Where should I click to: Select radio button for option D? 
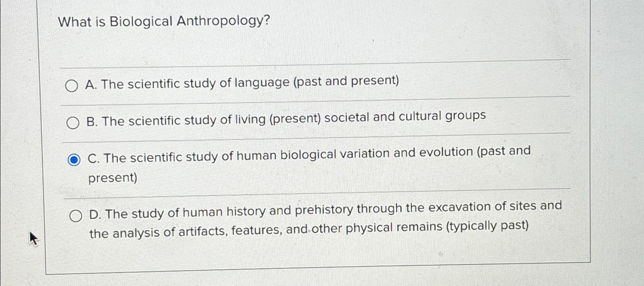pos(76,215)
